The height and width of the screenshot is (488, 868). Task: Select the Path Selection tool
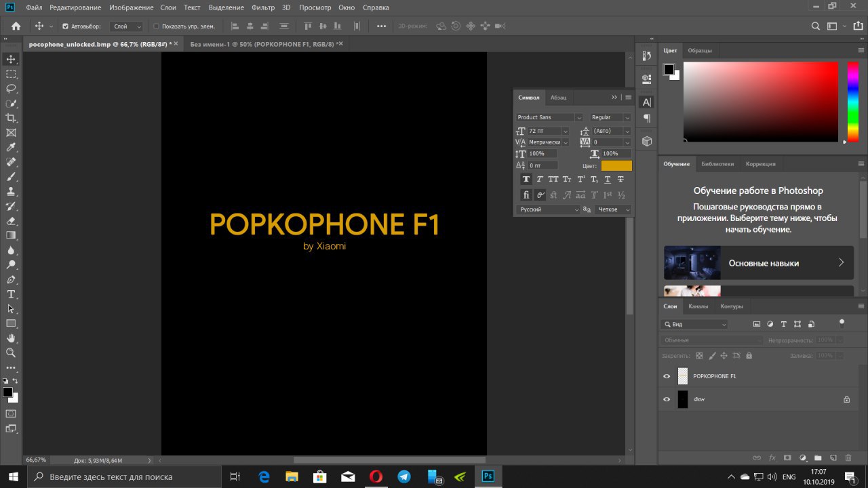pyautogui.click(x=11, y=309)
